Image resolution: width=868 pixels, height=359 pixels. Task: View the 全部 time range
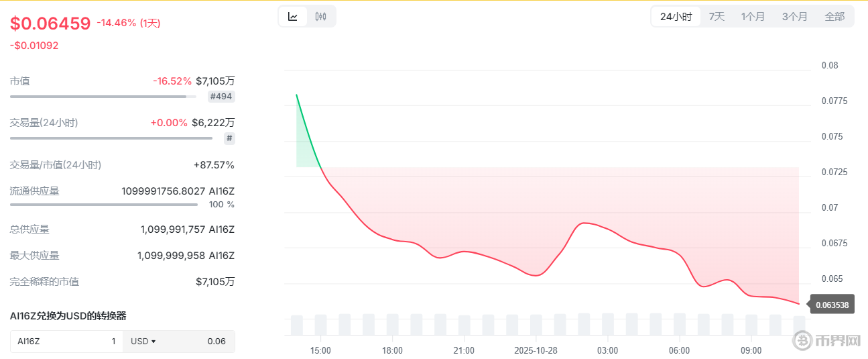(x=834, y=17)
